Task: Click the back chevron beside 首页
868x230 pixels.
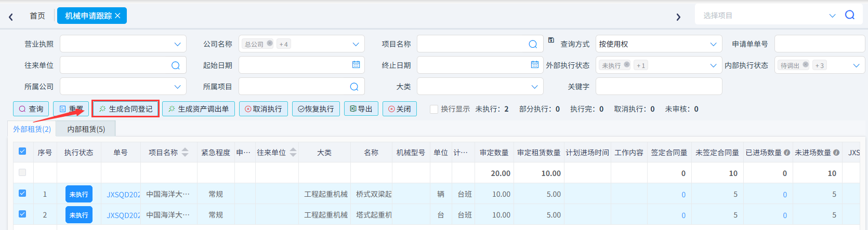Action: 10,17
